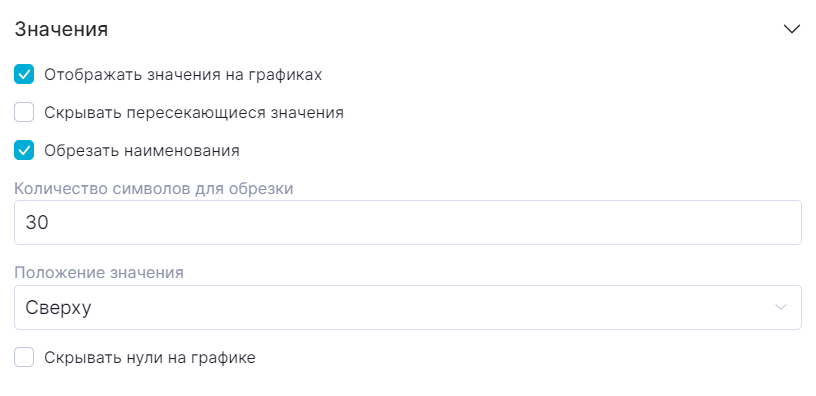The image size is (816, 396).
Task: Click the small arrow in Сверху dropdown
Action: (x=781, y=307)
